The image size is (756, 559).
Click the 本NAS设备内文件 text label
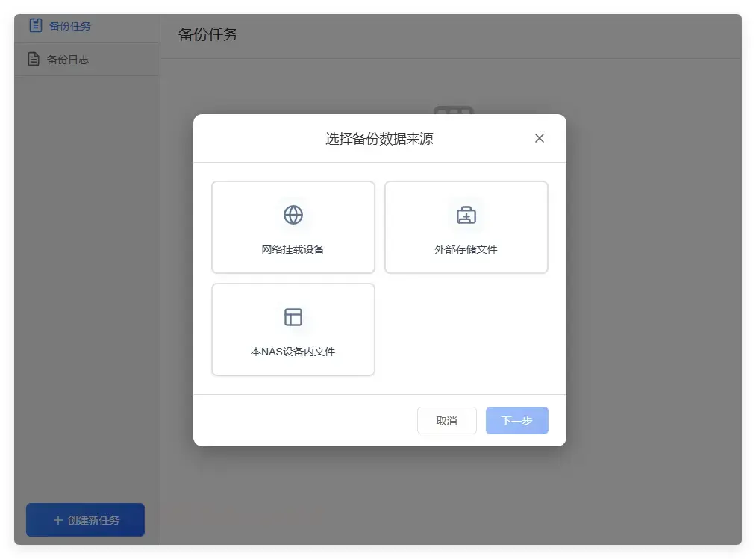(x=293, y=351)
